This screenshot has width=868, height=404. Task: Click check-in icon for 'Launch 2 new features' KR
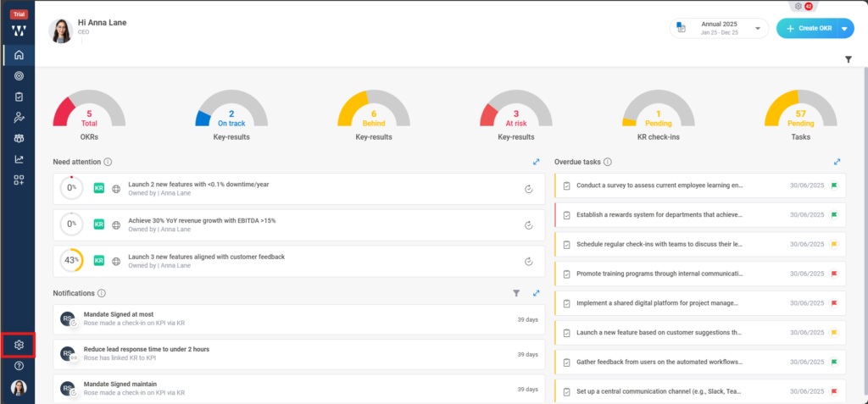tap(528, 188)
